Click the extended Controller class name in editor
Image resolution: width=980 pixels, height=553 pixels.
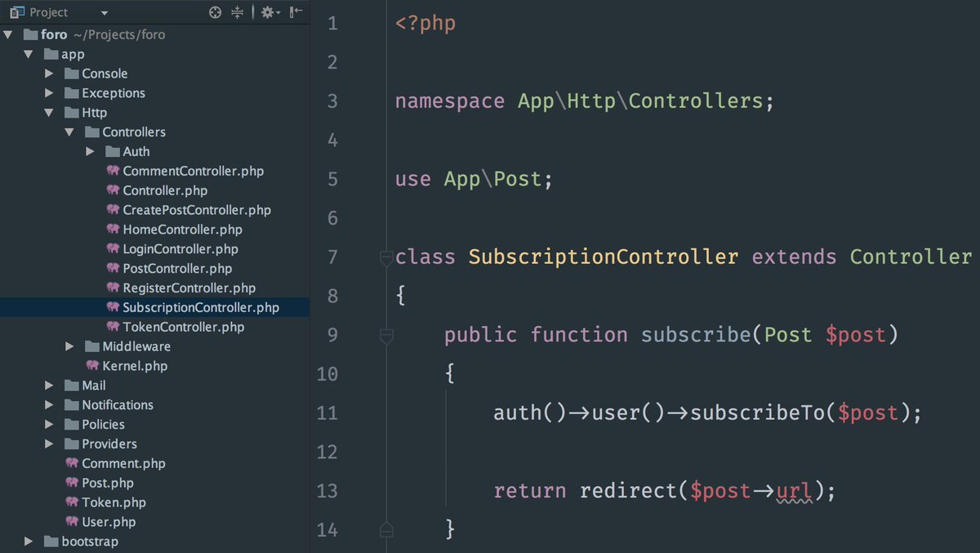coord(911,257)
